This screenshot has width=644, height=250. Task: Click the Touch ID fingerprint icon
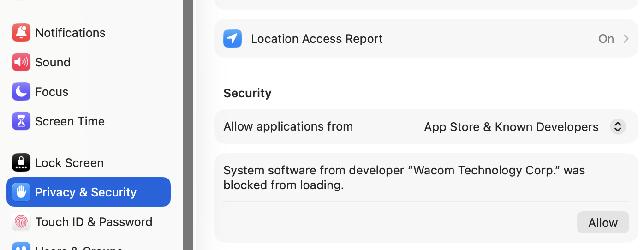click(x=21, y=222)
